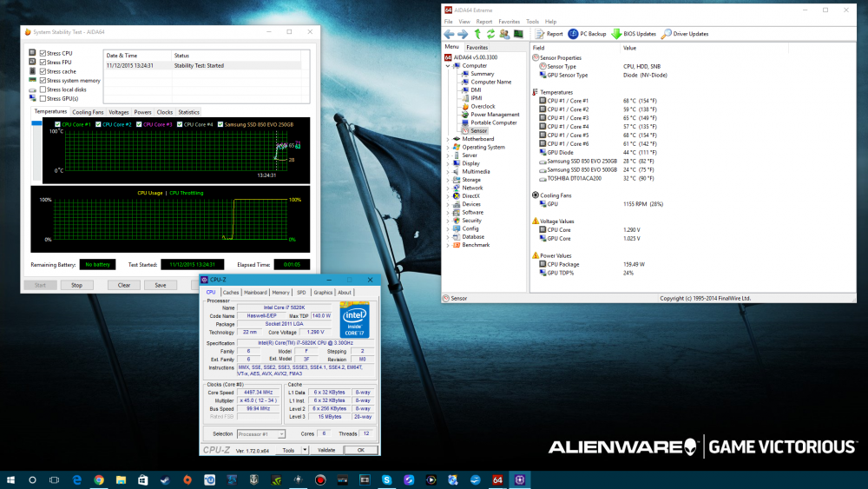Go back with AIDA64 toolbar Back arrow

449,34
